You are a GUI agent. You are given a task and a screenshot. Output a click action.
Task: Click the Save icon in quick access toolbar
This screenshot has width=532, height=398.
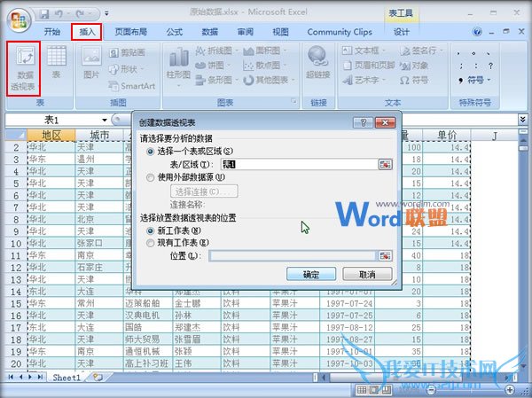click(x=44, y=14)
